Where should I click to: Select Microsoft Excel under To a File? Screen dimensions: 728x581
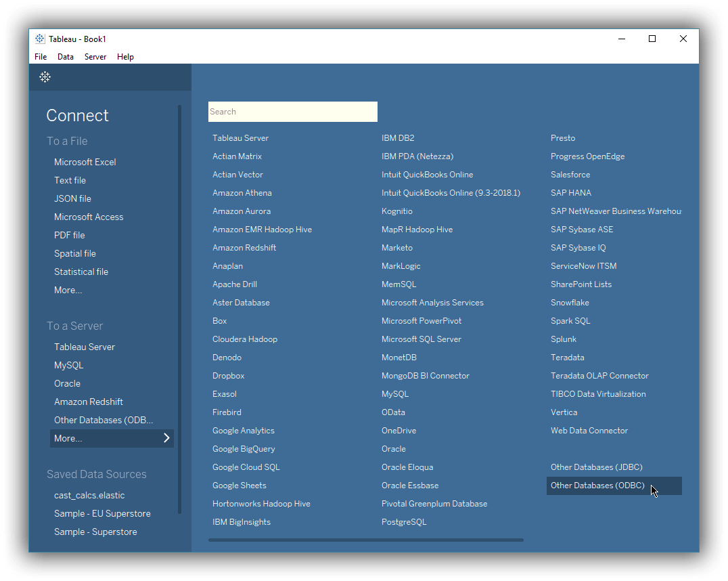click(85, 162)
